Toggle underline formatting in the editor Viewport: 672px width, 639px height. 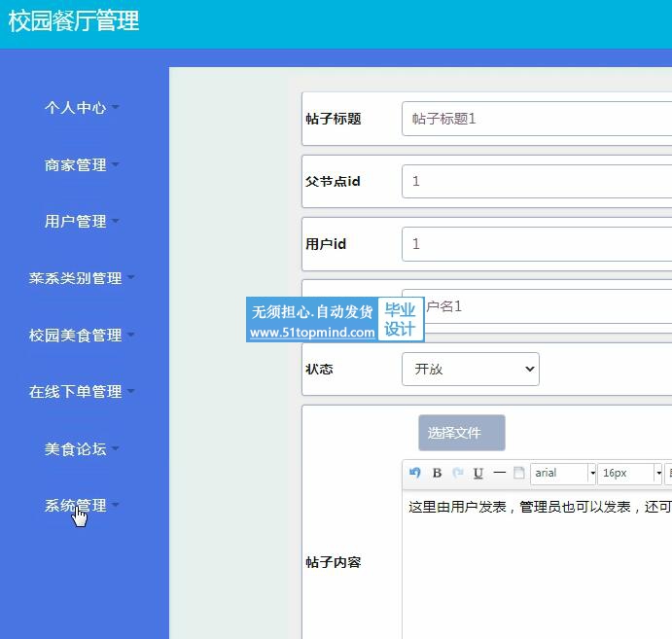[478, 473]
